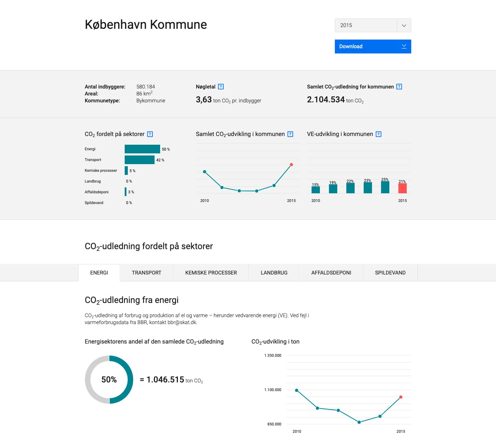
Task: Select the LANDBRUG tab
Action: [x=274, y=273]
